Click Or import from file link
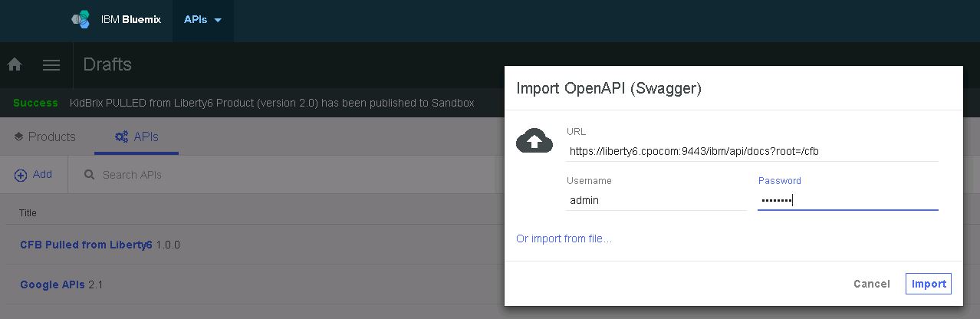Viewport: 980px width, 319px height. tap(564, 238)
